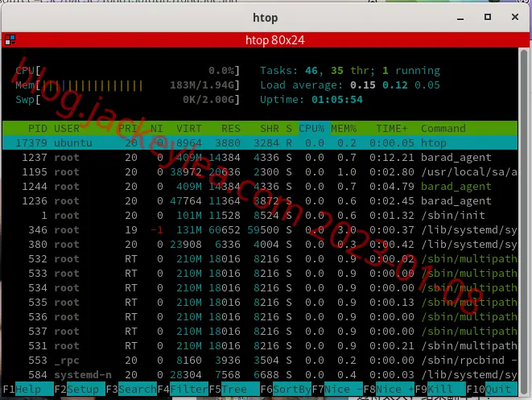Click F9 Kill in function bar
The width and height of the screenshot is (532, 400).
(x=441, y=390)
